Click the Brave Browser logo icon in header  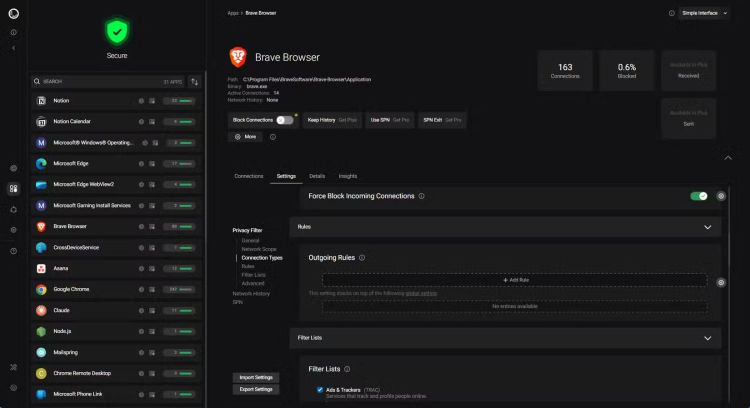click(x=238, y=57)
